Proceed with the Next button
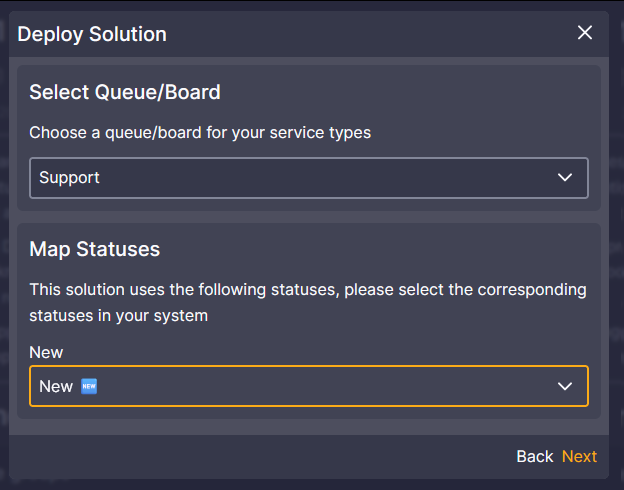Image resolution: width=624 pixels, height=490 pixels. (x=579, y=456)
